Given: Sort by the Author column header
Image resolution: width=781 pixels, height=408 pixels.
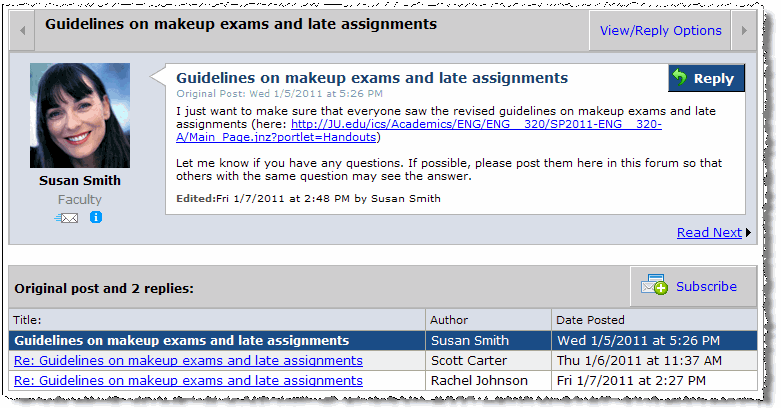Looking at the screenshot, I should 448,320.
